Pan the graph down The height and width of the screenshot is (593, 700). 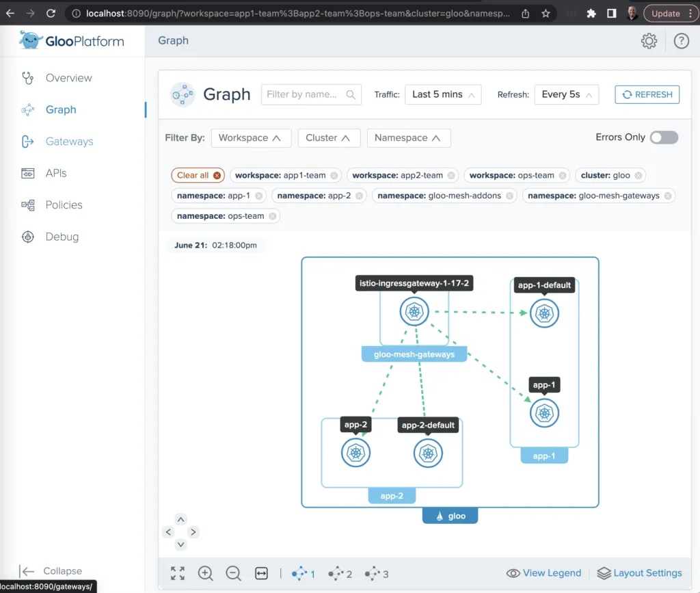point(180,544)
